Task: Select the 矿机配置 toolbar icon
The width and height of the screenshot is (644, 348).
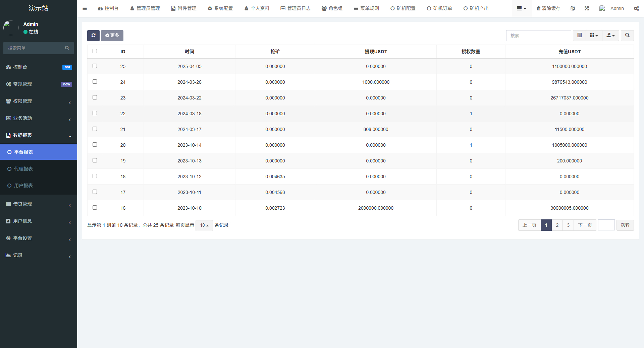Action: tap(403, 8)
